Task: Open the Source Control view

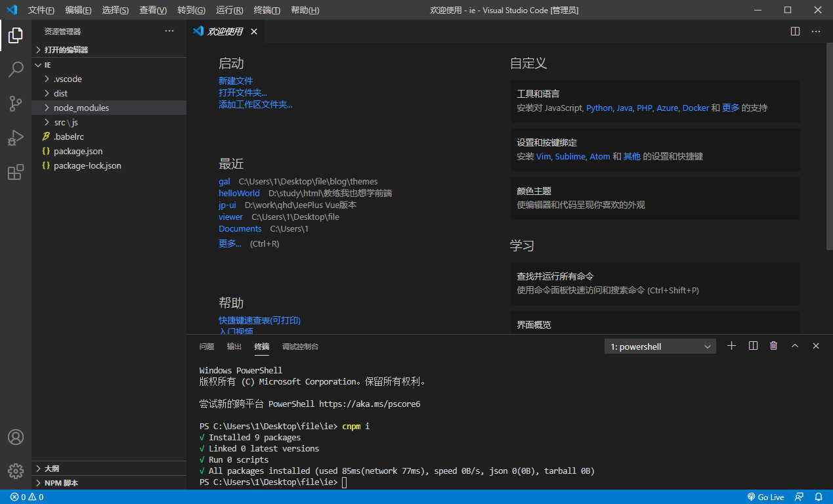Action: [x=16, y=104]
